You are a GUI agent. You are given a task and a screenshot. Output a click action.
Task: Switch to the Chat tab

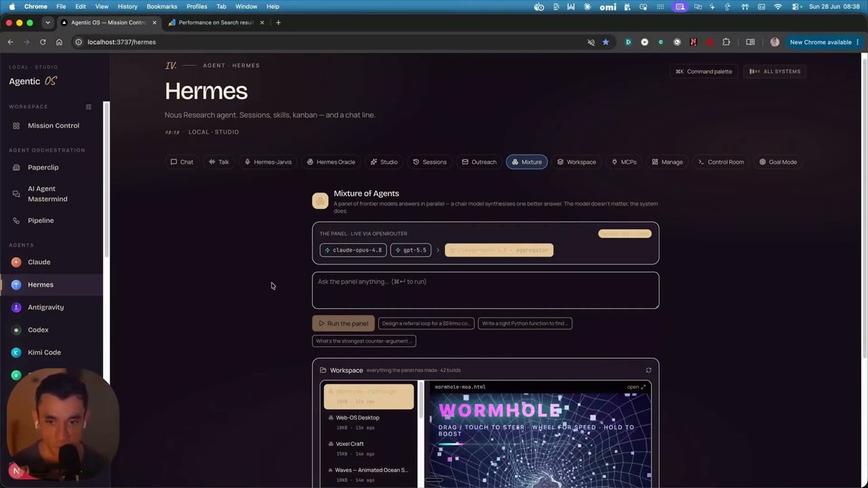[x=182, y=162]
